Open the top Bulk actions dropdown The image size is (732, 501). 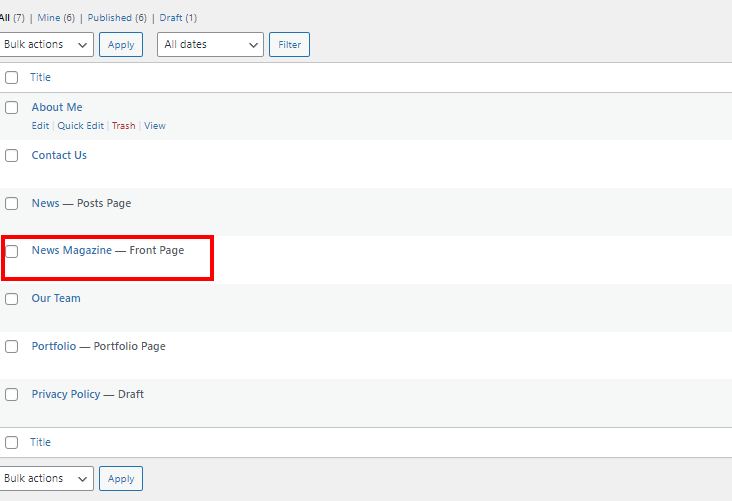[46, 44]
